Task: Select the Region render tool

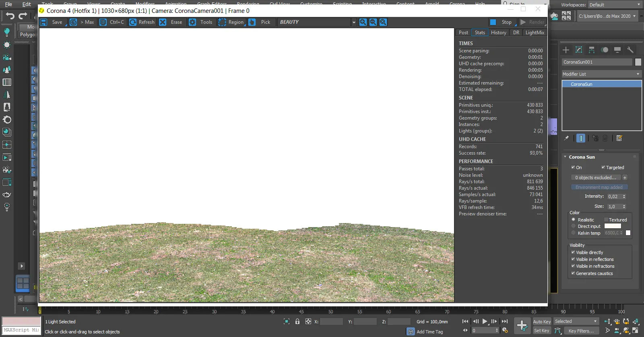Action: (222, 22)
